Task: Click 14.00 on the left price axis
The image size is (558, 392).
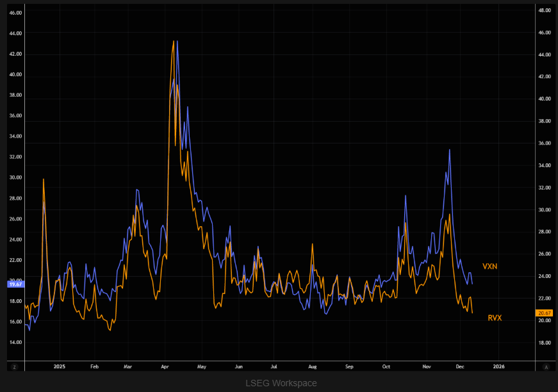Action: 14,342
